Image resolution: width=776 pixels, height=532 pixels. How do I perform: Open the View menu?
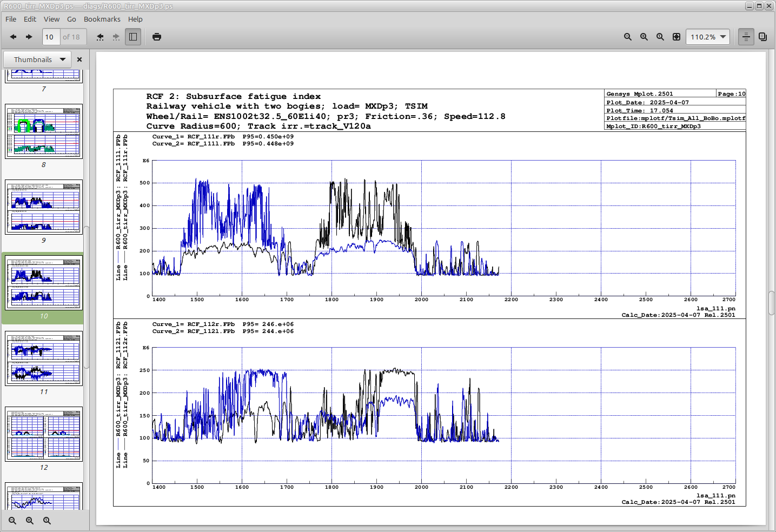pyautogui.click(x=52, y=19)
